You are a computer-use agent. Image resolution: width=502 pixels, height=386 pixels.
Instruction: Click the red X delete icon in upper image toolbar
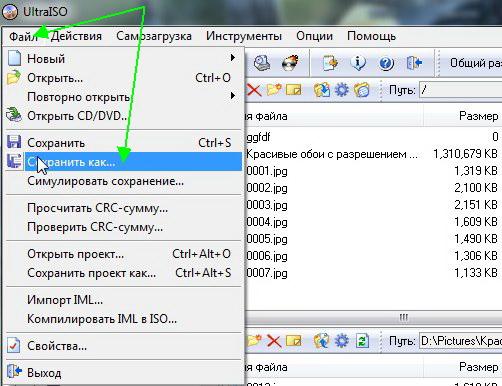(254, 90)
